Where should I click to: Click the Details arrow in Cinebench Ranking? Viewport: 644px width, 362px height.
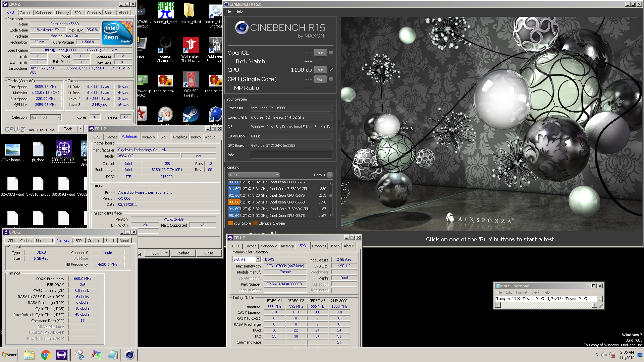point(330,175)
